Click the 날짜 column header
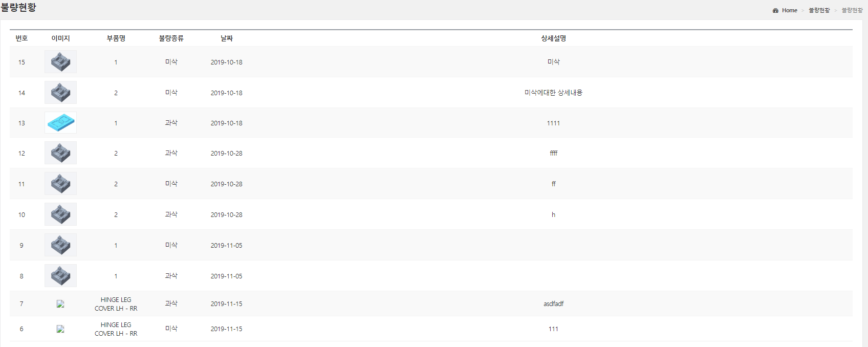868x347 pixels. coord(226,38)
